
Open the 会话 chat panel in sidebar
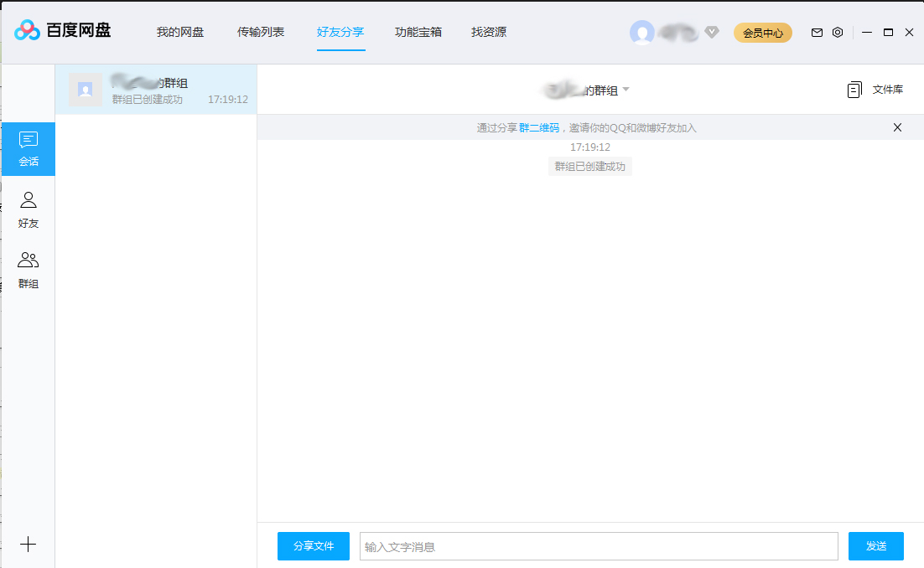coord(29,148)
